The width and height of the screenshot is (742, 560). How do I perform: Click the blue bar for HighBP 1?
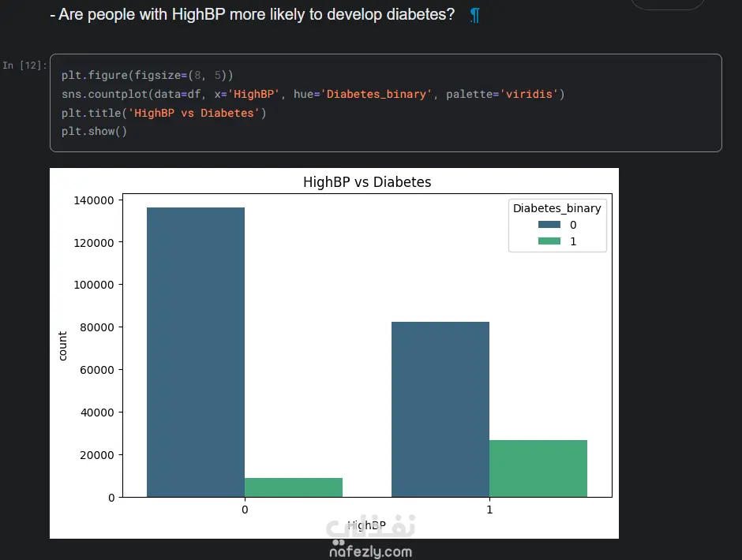(440, 409)
